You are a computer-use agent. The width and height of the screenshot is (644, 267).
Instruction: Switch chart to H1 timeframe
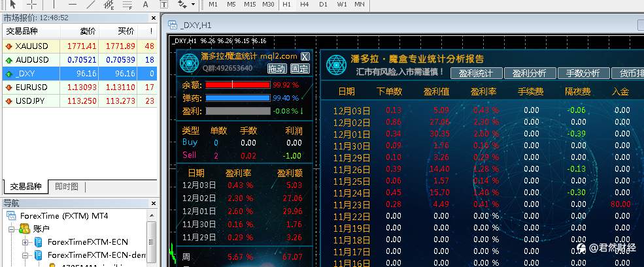coord(286,4)
